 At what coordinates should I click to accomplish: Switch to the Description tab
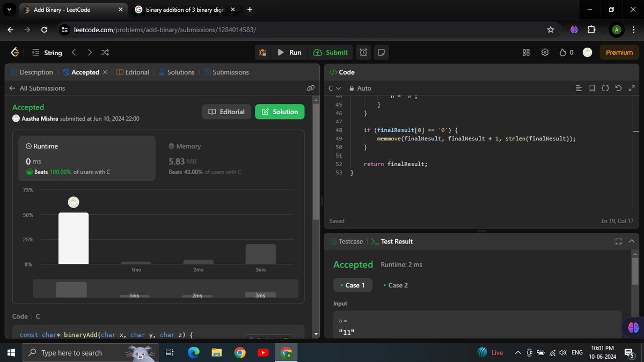coord(32,72)
